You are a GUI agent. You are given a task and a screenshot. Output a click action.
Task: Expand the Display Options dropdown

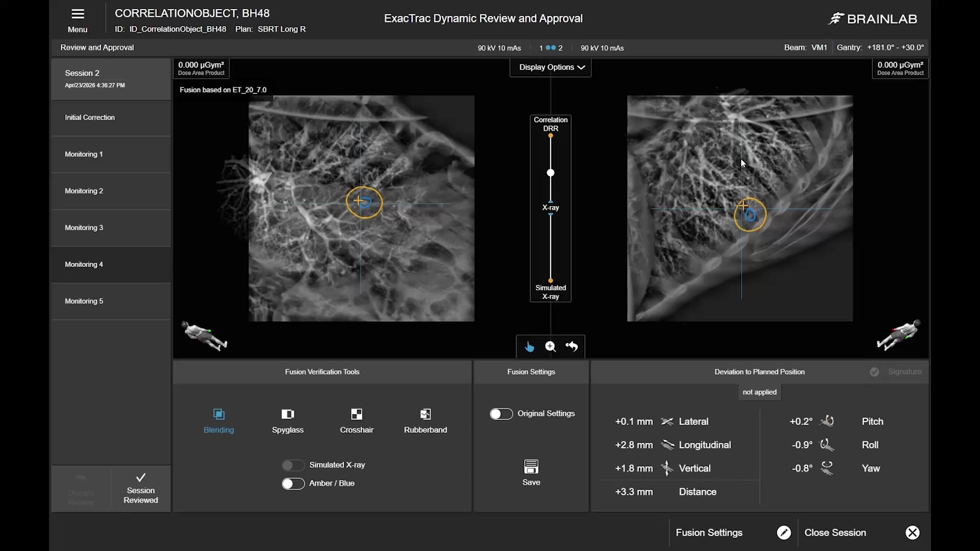551,67
